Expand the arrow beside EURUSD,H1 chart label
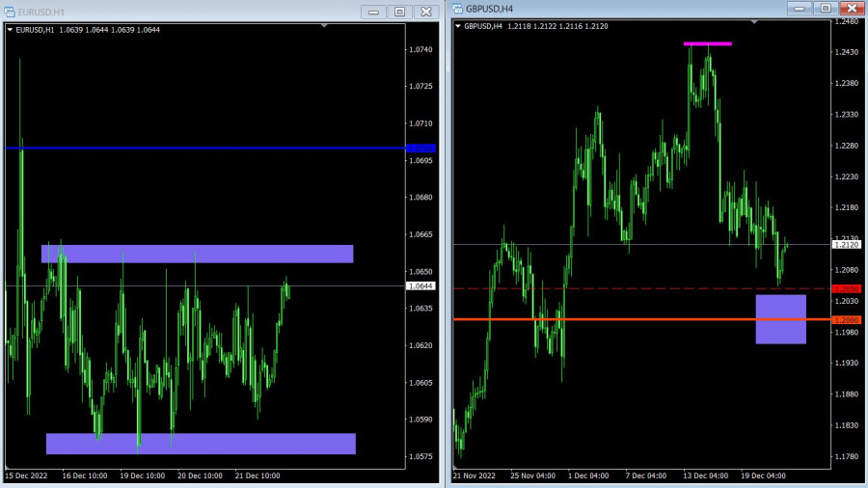Screen dimensions: 868x488 tap(11, 30)
